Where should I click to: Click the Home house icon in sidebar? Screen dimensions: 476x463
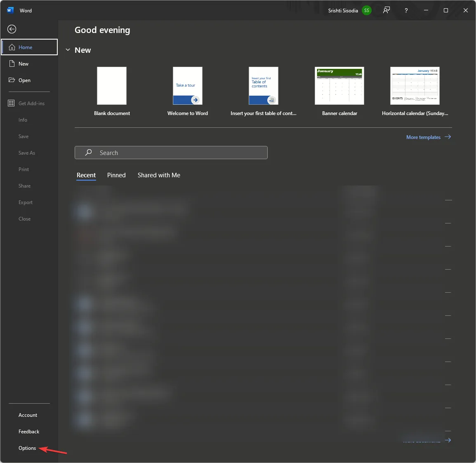click(x=12, y=47)
